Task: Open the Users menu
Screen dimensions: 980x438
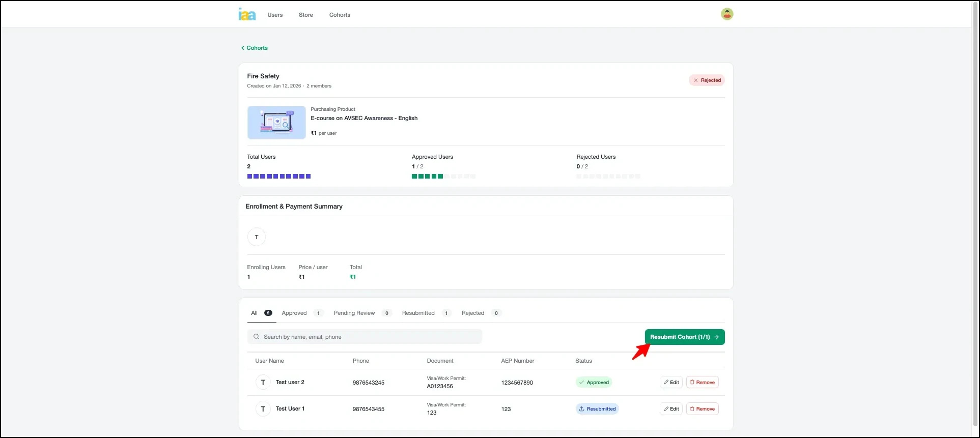Action: (275, 15)
